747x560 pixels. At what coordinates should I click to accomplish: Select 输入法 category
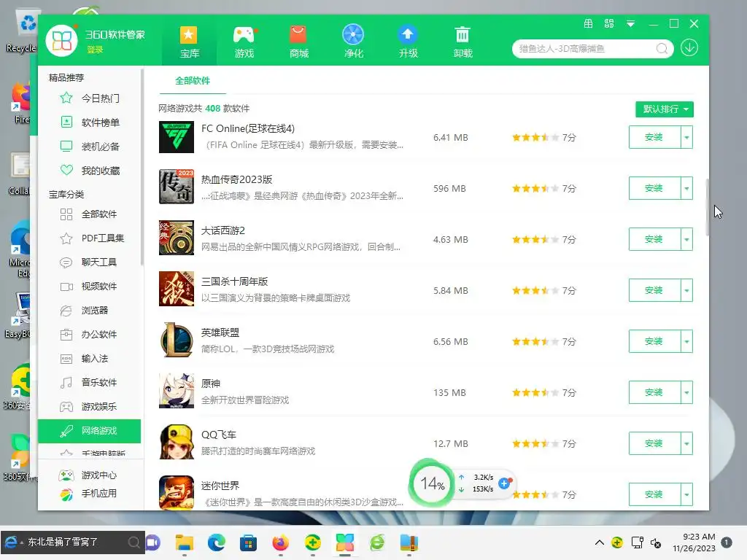tap(90, 359)
